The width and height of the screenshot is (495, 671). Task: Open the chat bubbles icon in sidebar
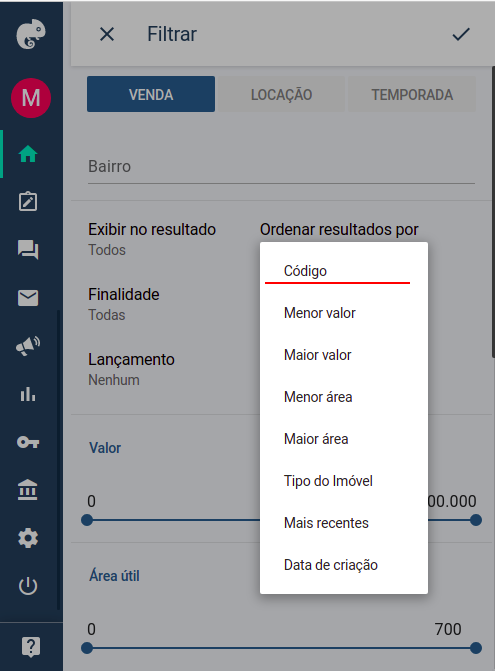[x=28, y=249]
